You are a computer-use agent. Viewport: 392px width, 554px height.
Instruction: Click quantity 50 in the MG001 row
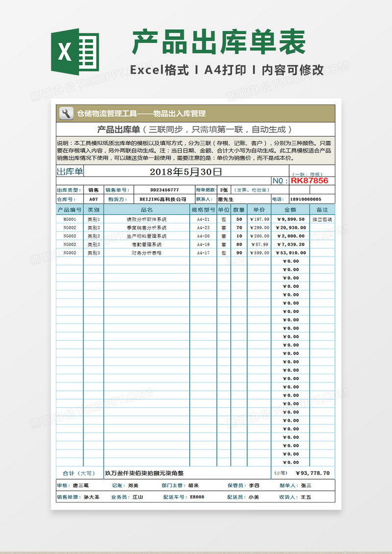pos(239,219)
